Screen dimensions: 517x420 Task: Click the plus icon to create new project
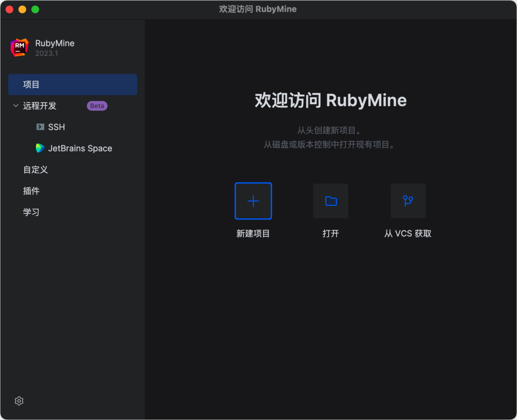click(x=253, y=201)
